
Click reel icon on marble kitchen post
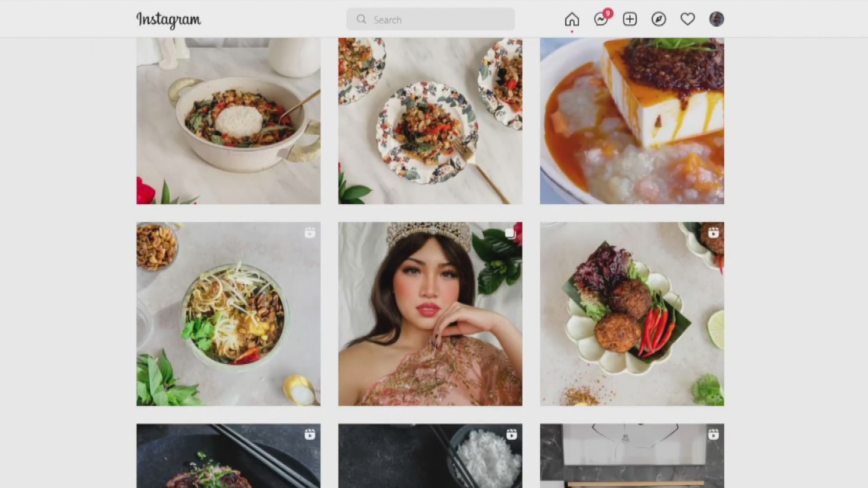[x=713, y=435]
